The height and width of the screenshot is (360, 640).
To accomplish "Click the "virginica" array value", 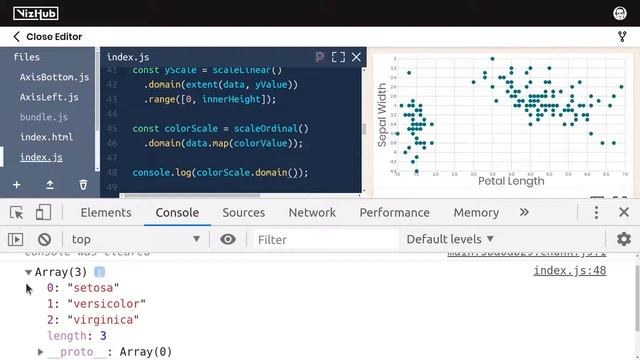I will pyautogui.click(x=103, y=320).
